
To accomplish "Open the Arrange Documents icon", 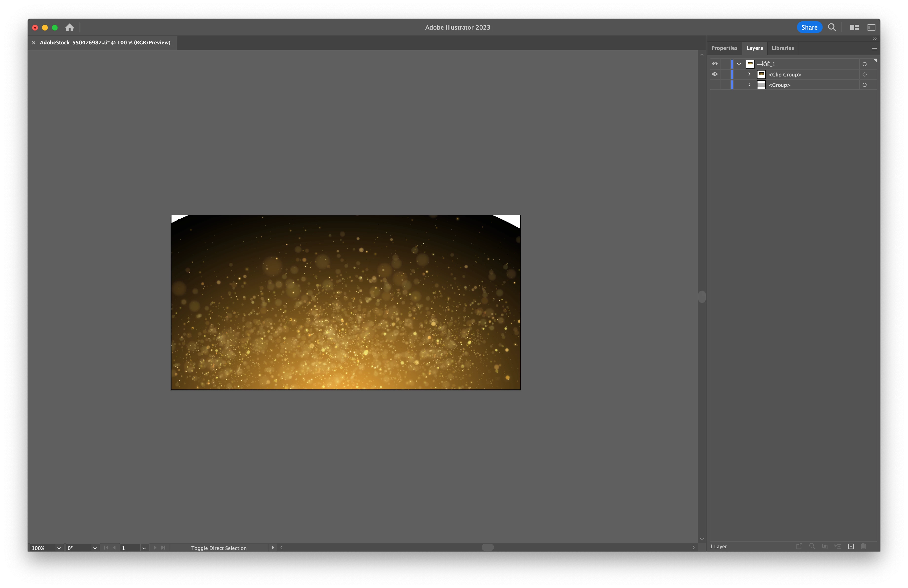I will 854,27.
